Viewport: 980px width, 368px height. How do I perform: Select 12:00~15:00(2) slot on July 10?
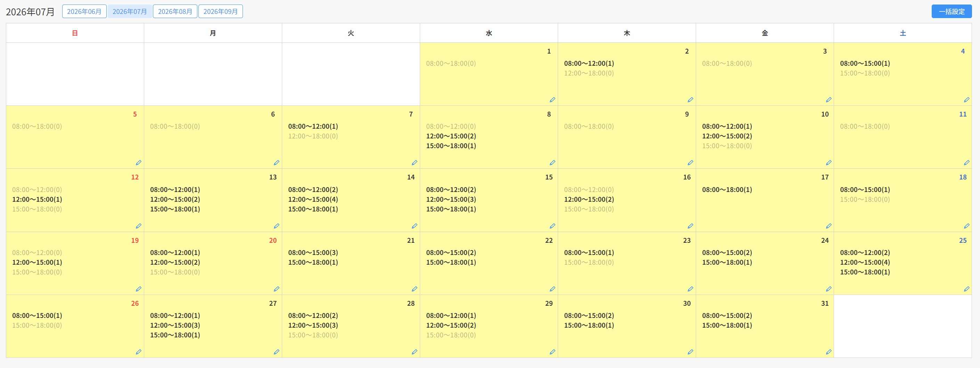click(x=727, y=136)
